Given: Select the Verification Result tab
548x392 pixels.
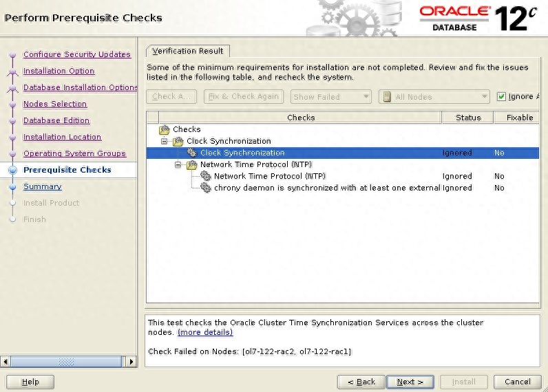Looking at the screenshot, I should click(x=188, y=51).
